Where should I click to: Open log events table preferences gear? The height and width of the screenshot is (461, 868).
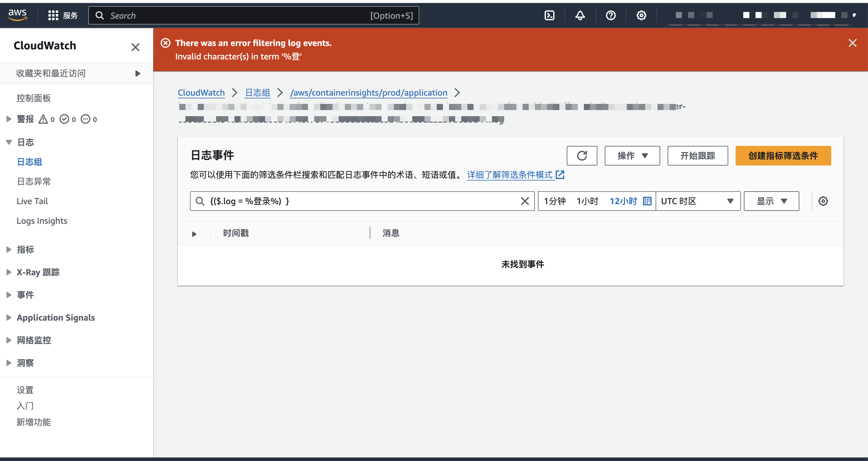tap(823, 201)
